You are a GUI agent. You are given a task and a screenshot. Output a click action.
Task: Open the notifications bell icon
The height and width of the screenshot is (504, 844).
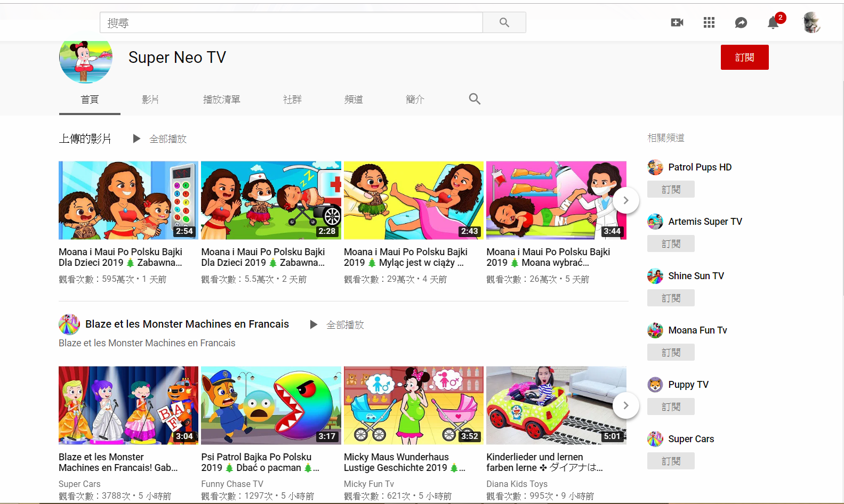(773, 22)
